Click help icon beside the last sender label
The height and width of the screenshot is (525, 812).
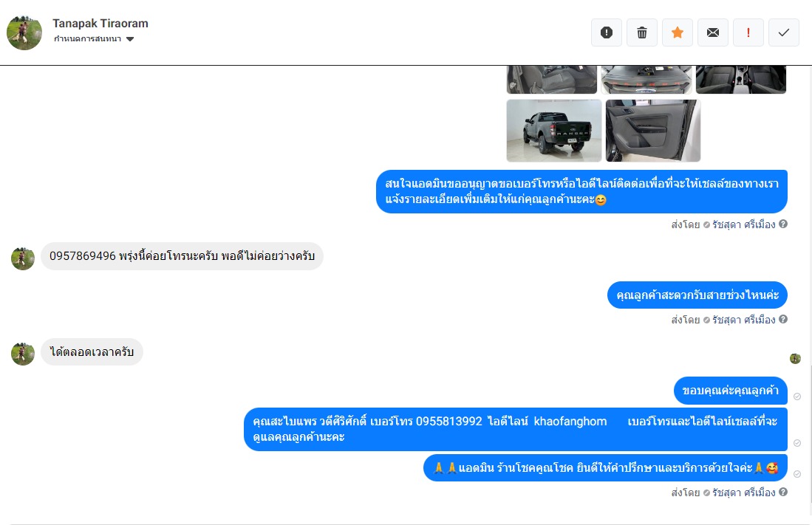pos(783,492)
